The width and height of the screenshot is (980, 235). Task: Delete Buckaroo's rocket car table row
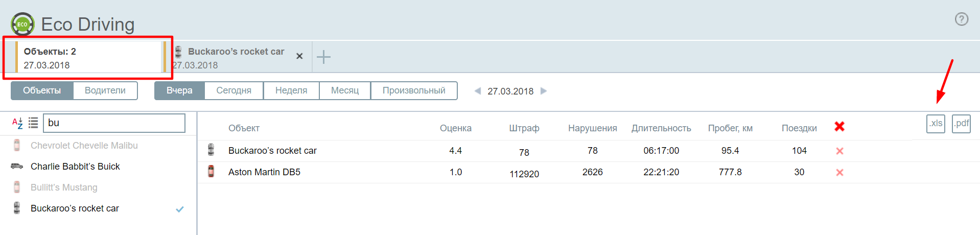point(839,151)
